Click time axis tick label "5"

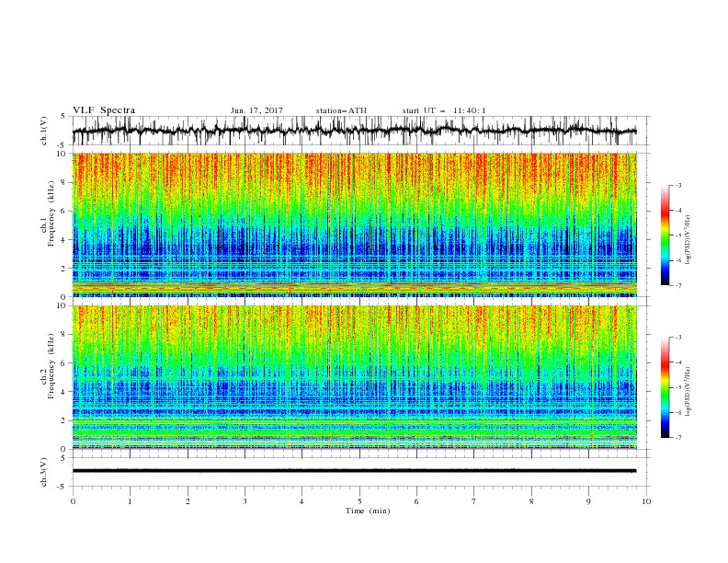[359, 501]
